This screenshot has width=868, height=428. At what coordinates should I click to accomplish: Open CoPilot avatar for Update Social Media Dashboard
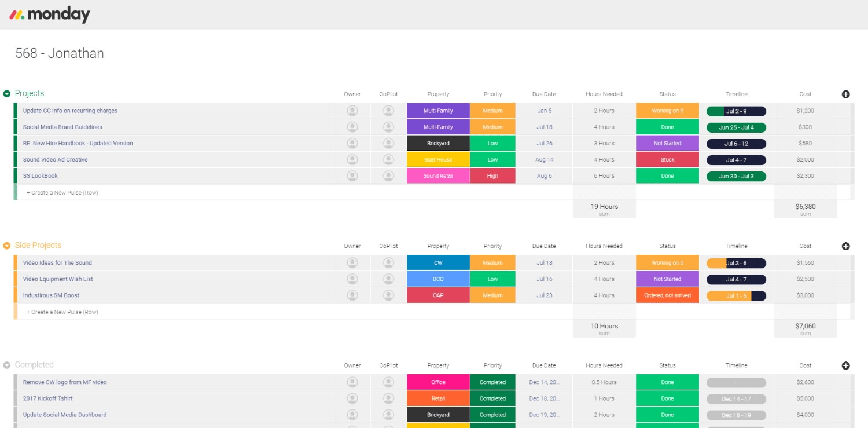point(388,415)
